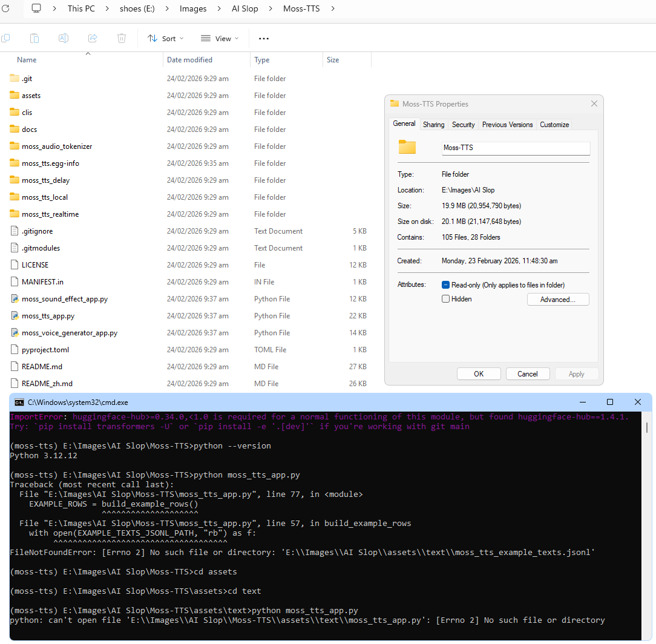
Task: Select the README_zh.md file row
Action: click(x=188, y=383)
